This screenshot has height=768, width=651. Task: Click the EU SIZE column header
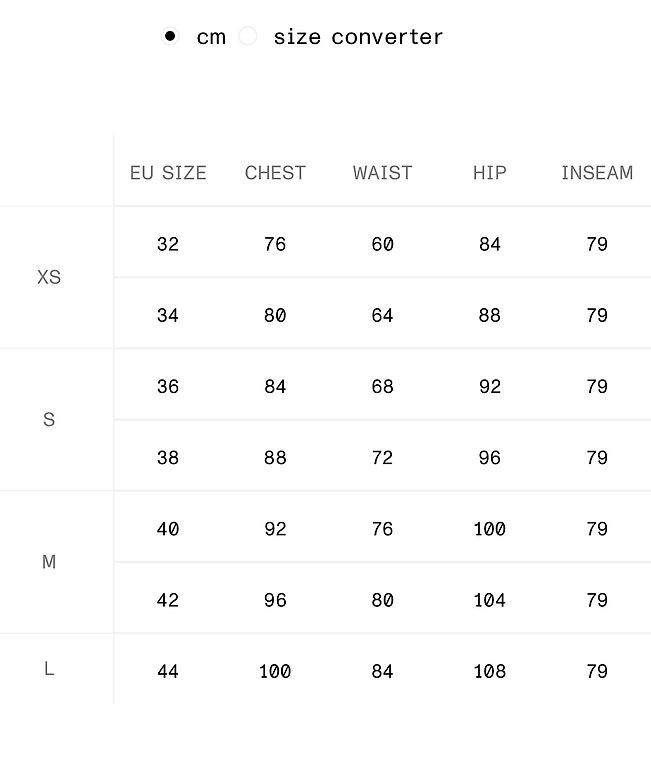(168, 173)
